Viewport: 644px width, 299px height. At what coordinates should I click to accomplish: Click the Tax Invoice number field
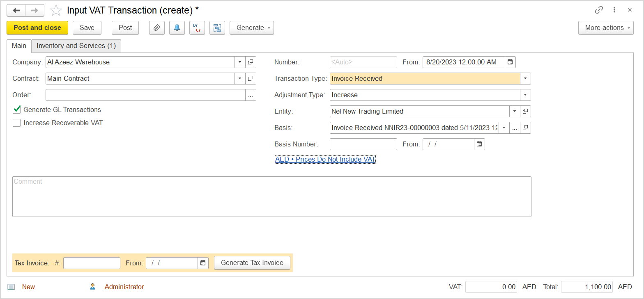click(x=92, y=263)
